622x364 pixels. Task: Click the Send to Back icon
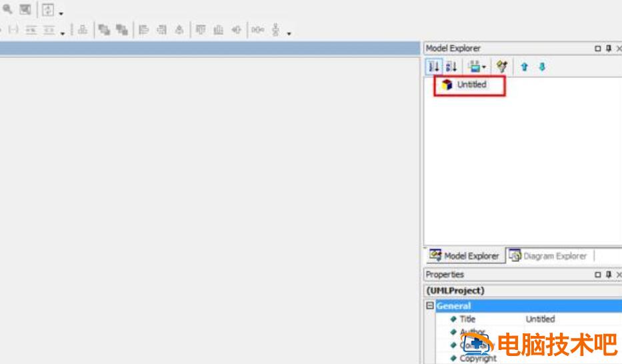pos(121,30)
